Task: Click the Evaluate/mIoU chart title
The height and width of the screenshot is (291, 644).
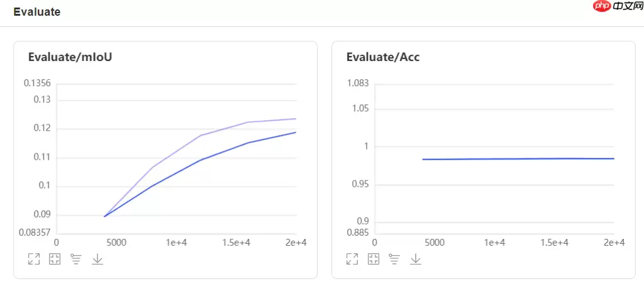Action: tap(70, 57)
